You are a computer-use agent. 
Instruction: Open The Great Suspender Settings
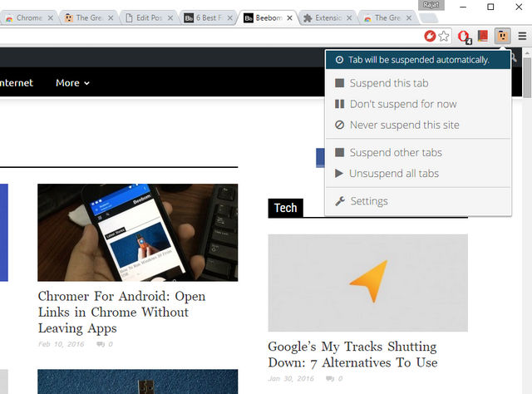point(418,201)
